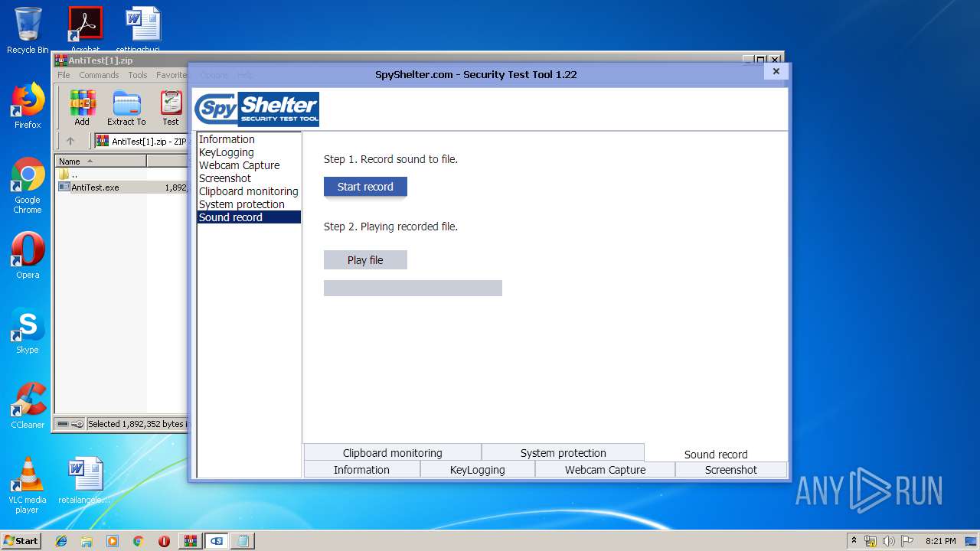
Task: Select the parent folder '..' row in WinRAR
Action: (x=122, y=174)
